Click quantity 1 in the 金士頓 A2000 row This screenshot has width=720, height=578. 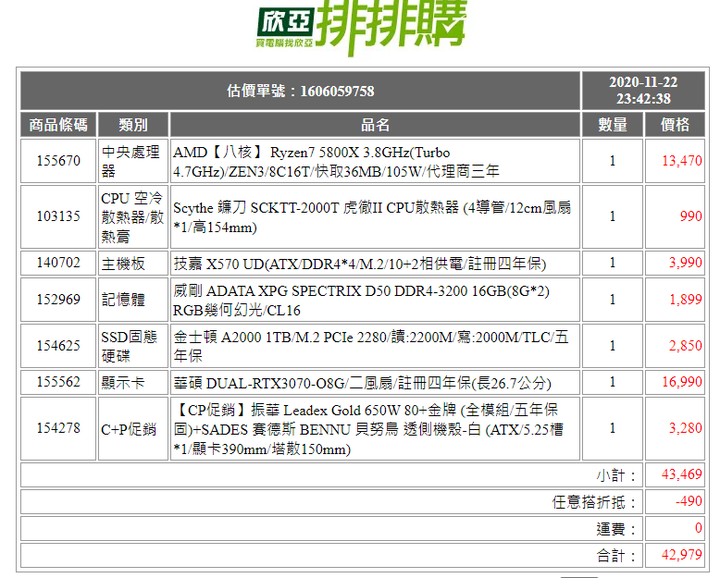[612, 345]
